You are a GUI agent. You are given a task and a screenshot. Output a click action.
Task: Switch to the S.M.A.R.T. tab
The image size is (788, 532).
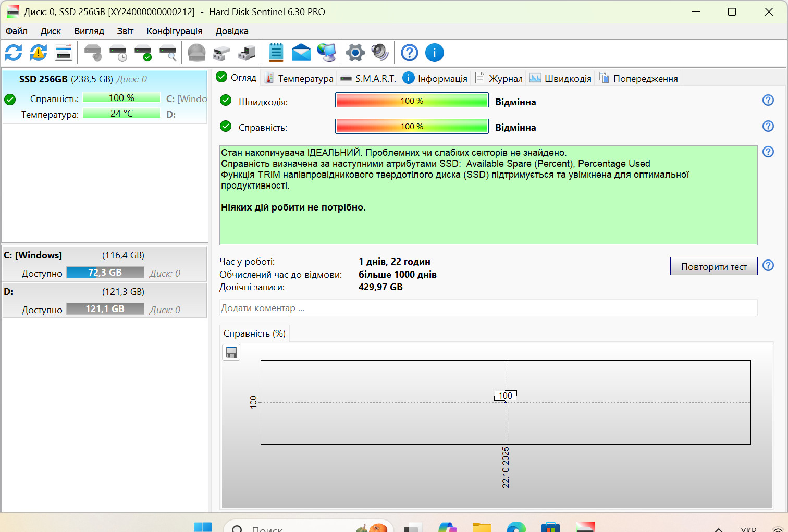[368, 78]
